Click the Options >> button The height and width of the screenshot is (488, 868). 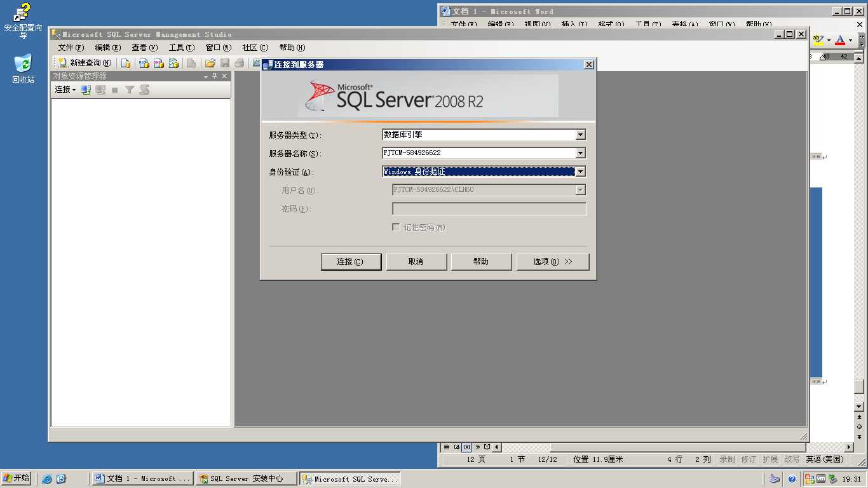click(553, 262)
